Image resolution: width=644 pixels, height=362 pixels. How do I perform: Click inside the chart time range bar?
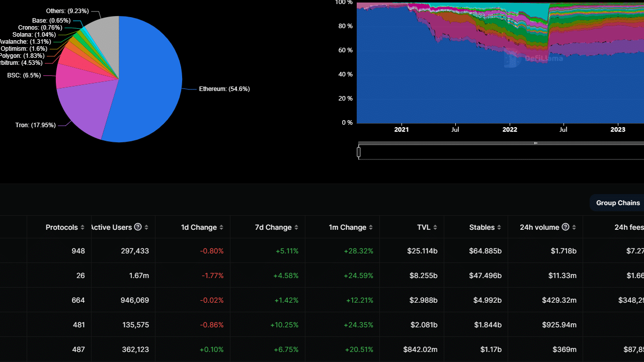501,151
